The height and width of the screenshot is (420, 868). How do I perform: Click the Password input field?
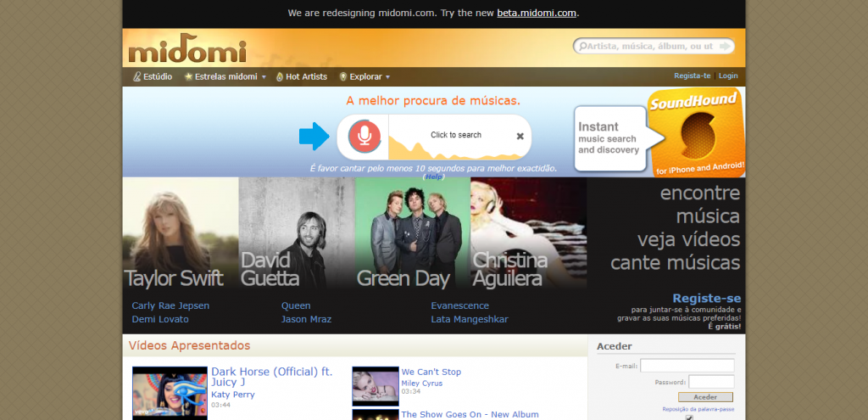(711, 382)
